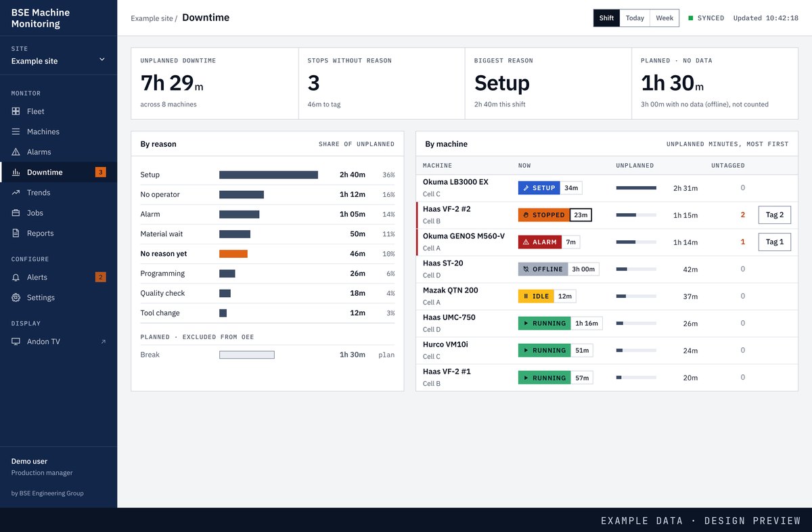The width and height of the screenshot is (812, 532).
Task: Open Reports from the sidebar
Action: click(x=58, y=233)
